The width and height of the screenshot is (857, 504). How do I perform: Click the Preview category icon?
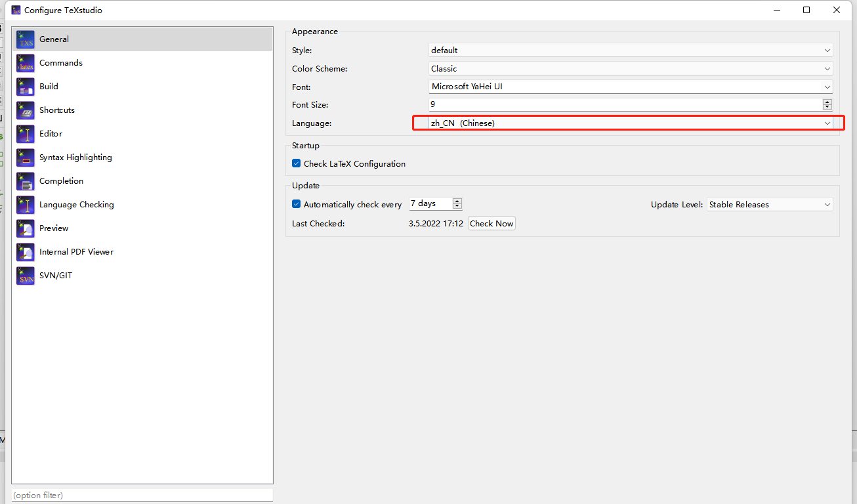coord(26,228)
